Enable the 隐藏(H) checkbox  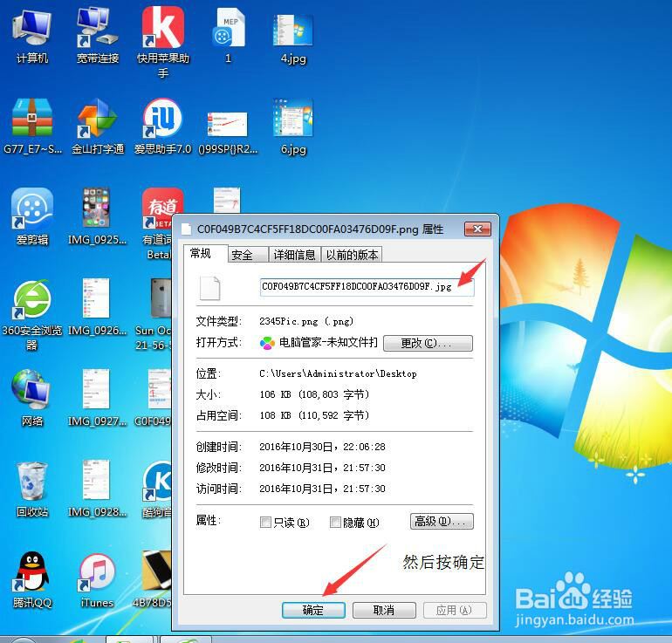pyautogui.click(x=335, y=523)
